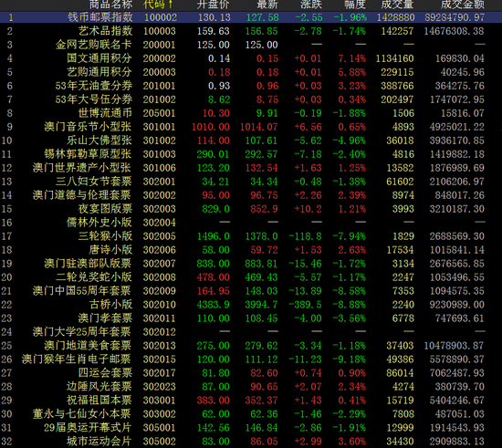This screenshot has height=448, width=502.
Task: Click code 305002 in the code column
Action: coord(159,442)
